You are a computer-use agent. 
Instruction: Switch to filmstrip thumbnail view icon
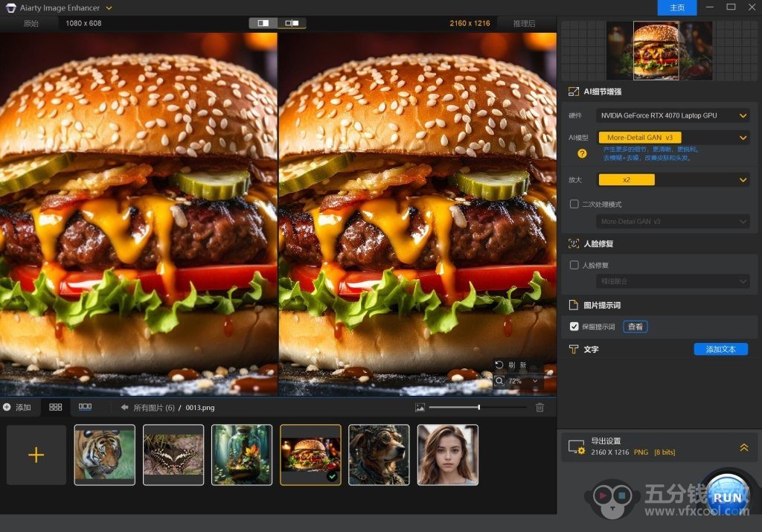(x=85, y=407)
